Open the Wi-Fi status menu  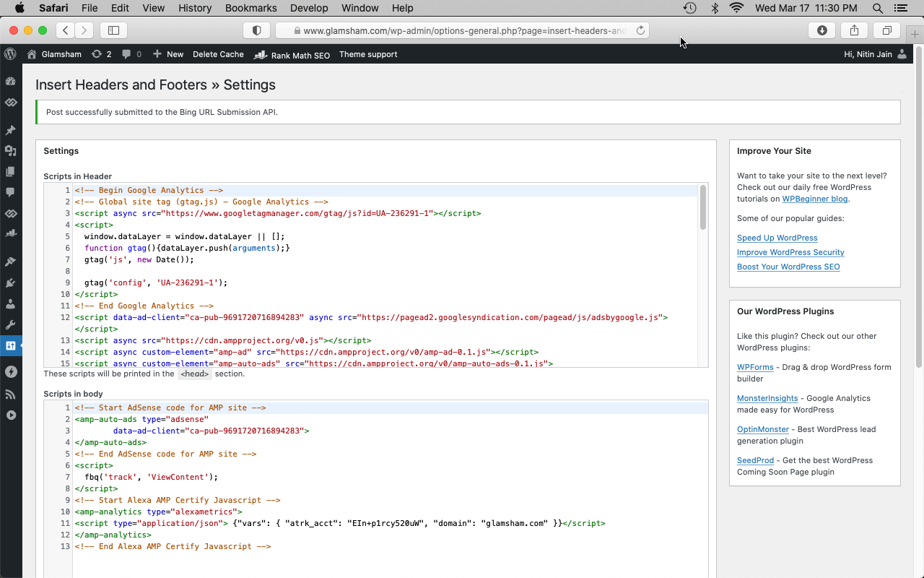736,8
